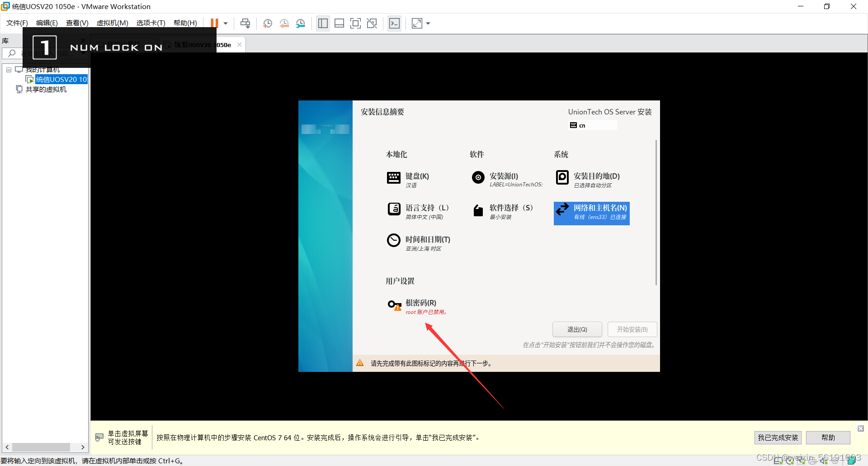Open the 选项卡(T) menu
This screenshot has height=466, width=868.
(x=151, y=23)
